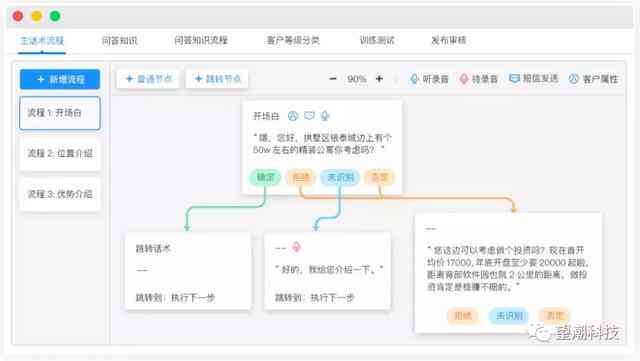The height and width of the screenshot is (361, 640).
Task: Click the microphone icon on 开场白 node
Action: 324,116
